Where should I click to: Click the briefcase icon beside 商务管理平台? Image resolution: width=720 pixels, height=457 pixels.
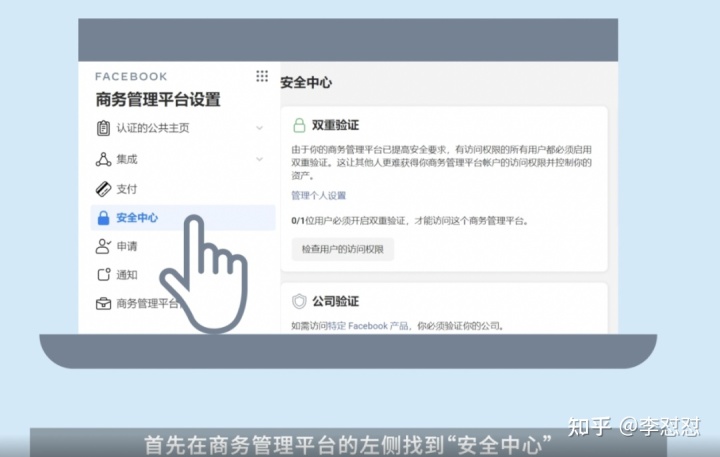[103, 304]
